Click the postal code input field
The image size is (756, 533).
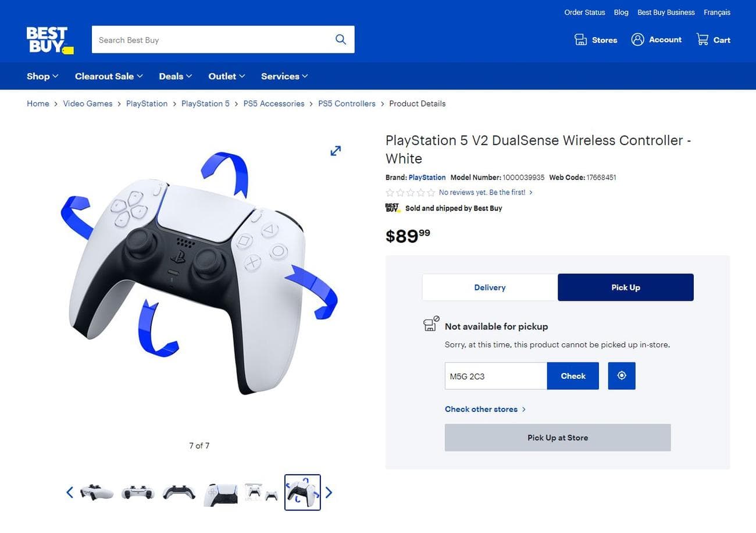[496, 376]
